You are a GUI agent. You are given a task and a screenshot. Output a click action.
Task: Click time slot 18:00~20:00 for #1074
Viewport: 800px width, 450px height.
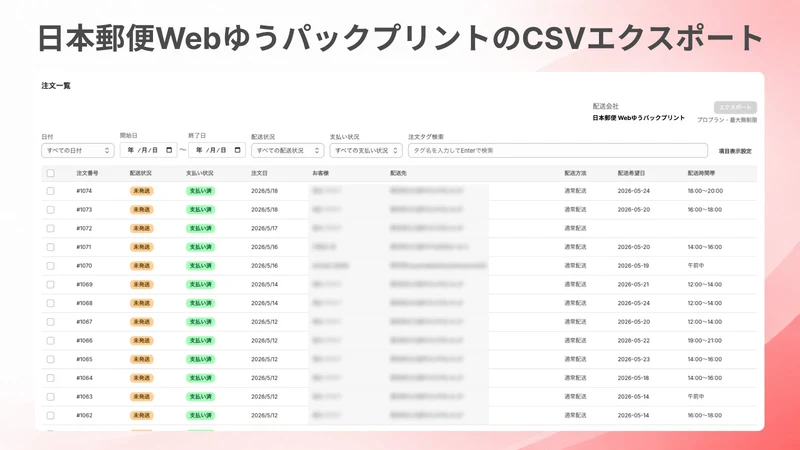pyautogui.click(x=705, y=191)
